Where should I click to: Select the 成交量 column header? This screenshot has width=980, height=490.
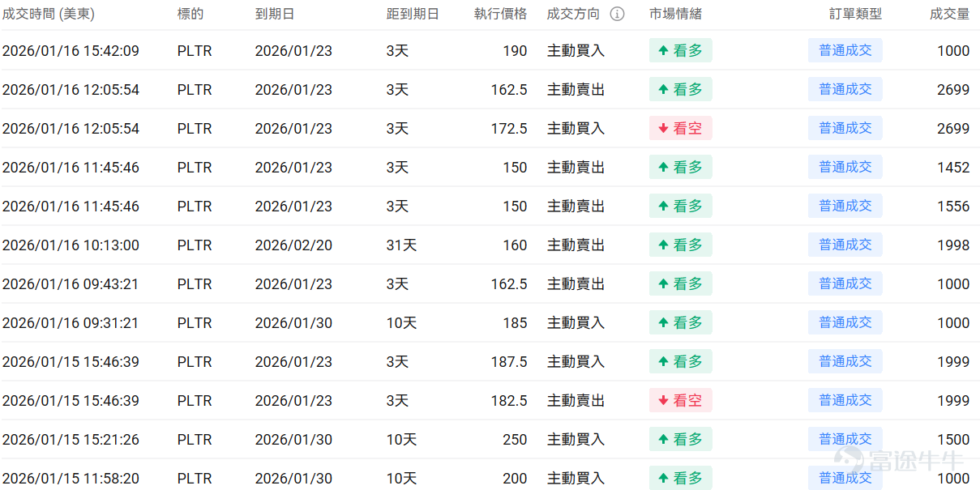click(949, 14)
